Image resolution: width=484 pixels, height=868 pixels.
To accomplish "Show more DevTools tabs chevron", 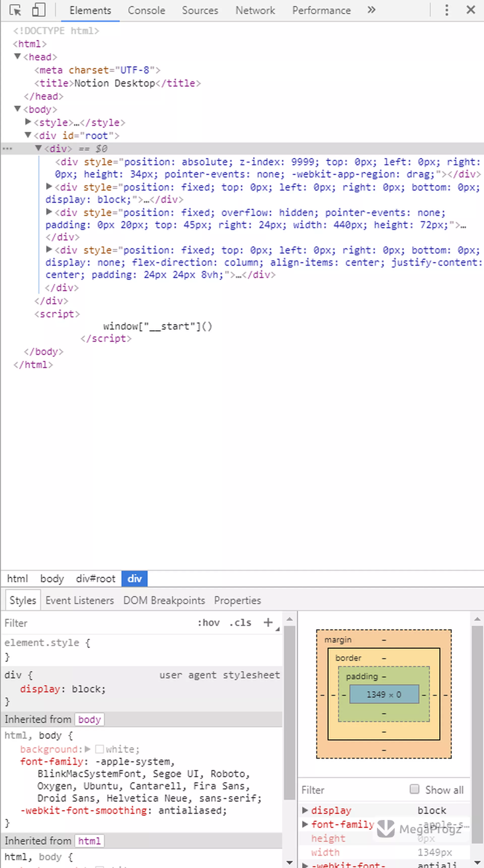I will click(371, 10).
